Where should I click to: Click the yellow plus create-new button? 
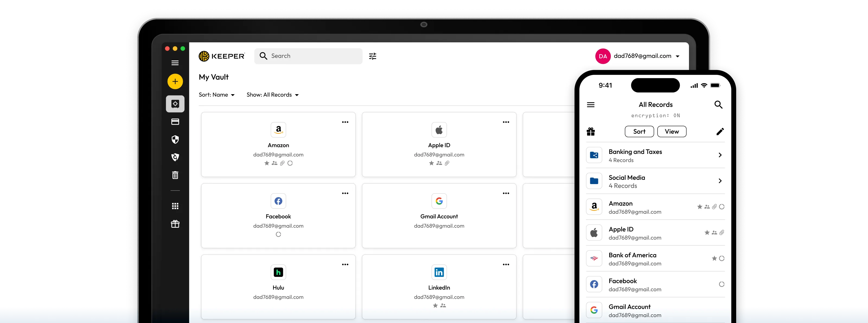pyautogui.click(x=175, y=81)
